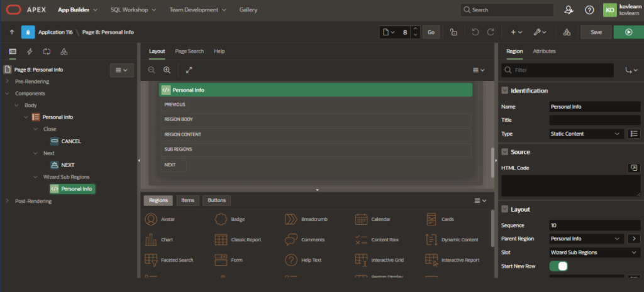Viewport: 644px width, 292px height.
Task: Switch to the Page Search tab
Action: [x=189, y=51]
